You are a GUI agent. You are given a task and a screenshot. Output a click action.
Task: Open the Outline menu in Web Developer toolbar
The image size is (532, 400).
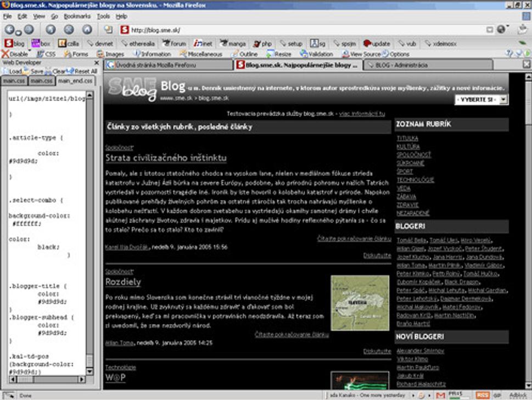244,54
